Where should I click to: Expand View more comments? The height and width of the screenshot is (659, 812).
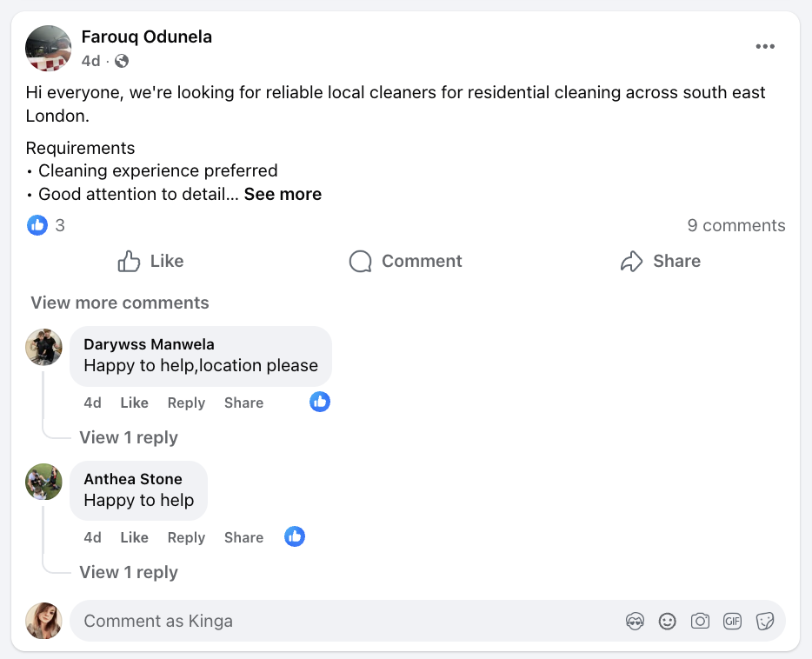point(120,303)
